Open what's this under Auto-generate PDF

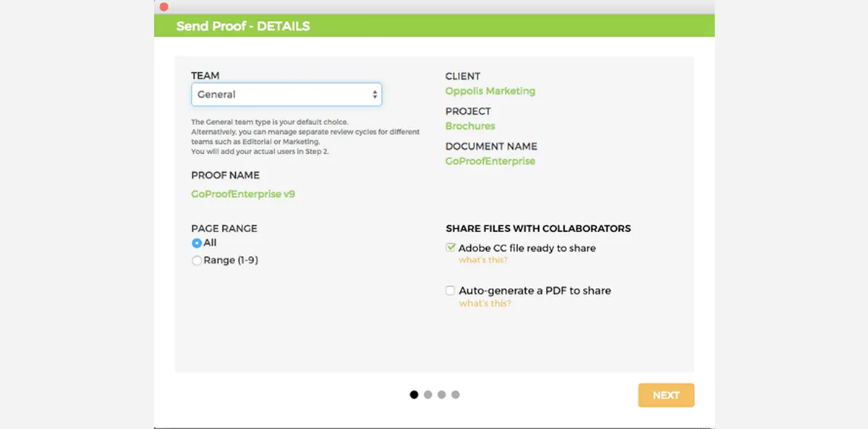coord(485,303)
